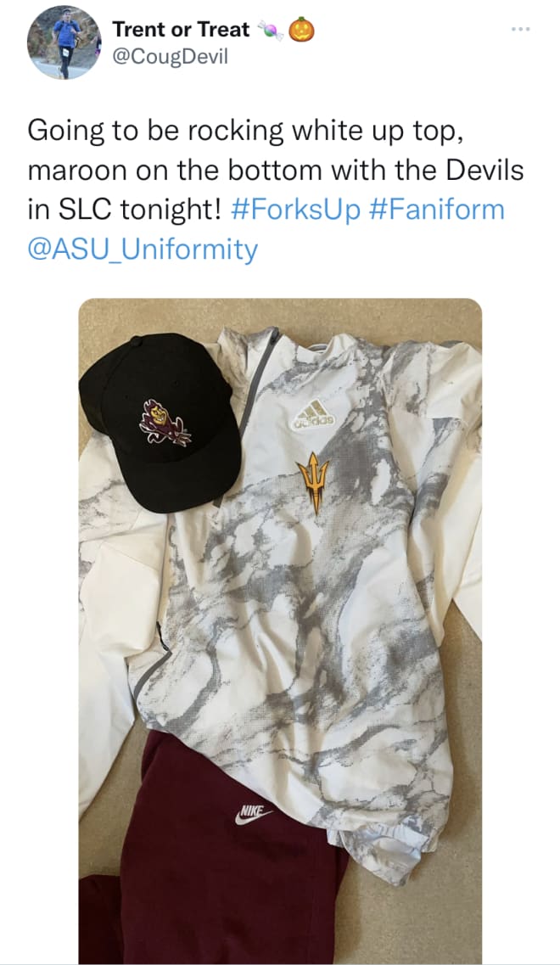Follow the #Faniform hashtag link
The width and height of the screenshot is (560, 965).
point(437,210)
